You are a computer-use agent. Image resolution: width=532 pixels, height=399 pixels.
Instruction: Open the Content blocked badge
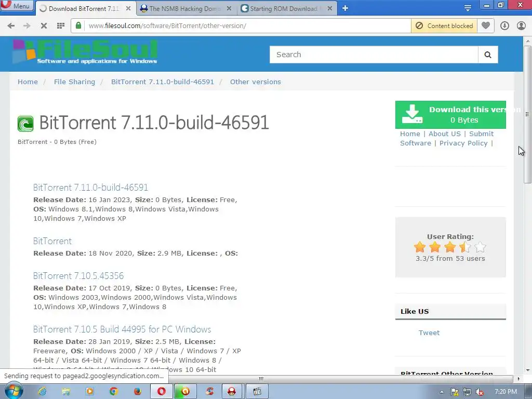pyautogui.click(x=444, y=26)
